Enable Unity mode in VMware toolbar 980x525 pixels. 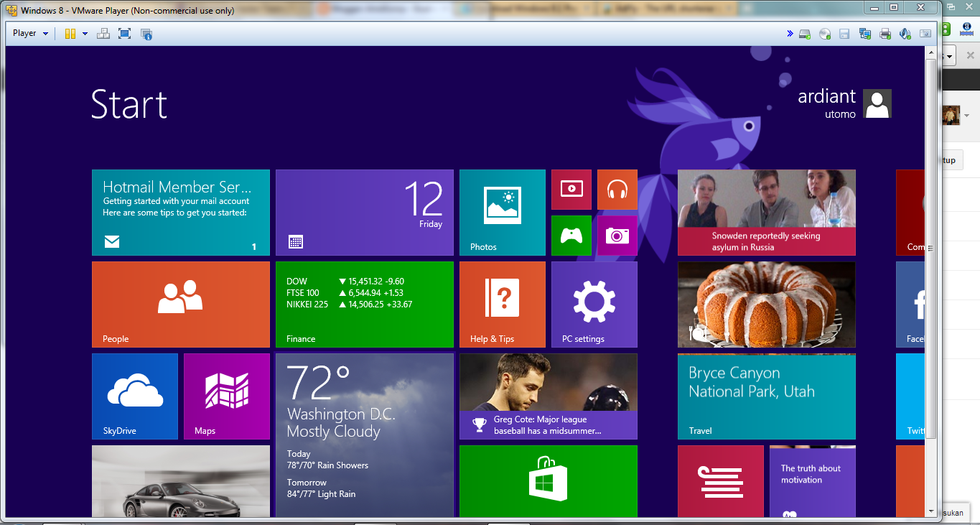point(146,34)
